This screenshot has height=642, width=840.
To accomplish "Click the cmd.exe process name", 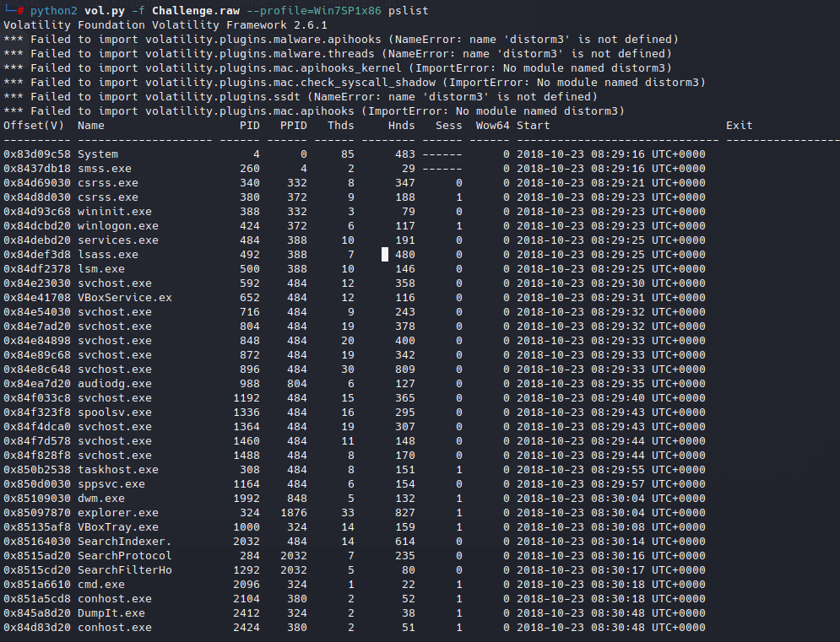I will coord(101,584).
